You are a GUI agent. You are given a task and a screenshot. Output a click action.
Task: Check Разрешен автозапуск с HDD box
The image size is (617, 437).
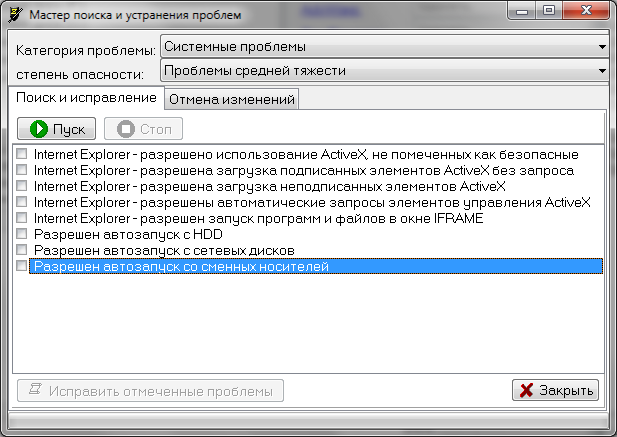tap(22, 234)
